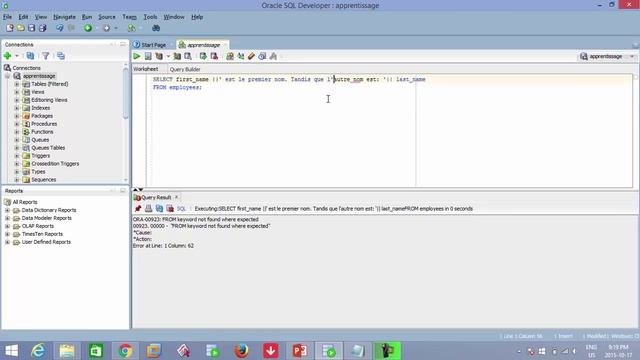Click the Editioning Views tree node
Viewport: 640px width, 360px height.
click(x=49, y=100)
